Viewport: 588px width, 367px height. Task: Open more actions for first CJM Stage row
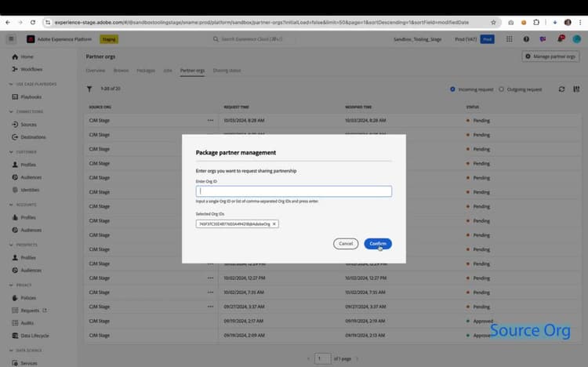click(x=210, y=121)
